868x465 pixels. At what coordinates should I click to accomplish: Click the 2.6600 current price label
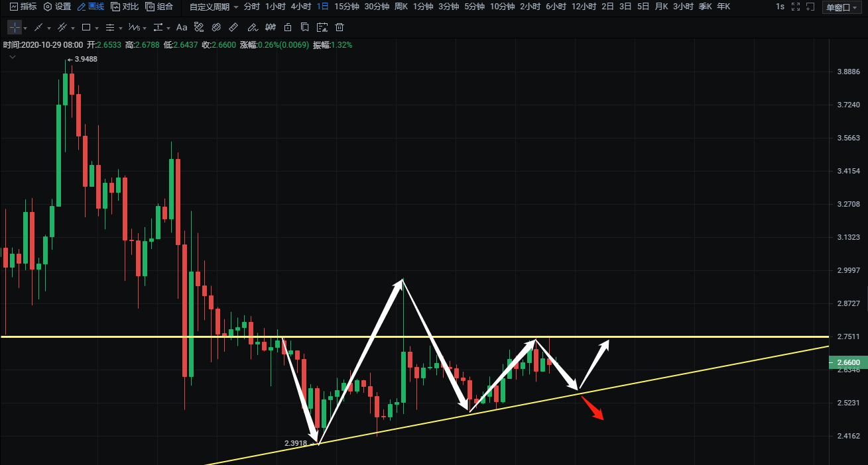(x=847, y=362)
